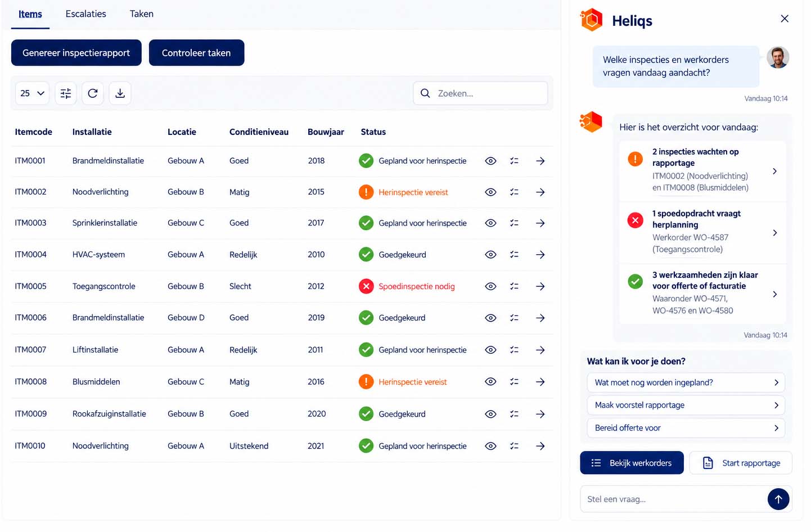811x532 pixels.
Task: Click Bekijk werkorders button
Action: (x=632, y=463)
